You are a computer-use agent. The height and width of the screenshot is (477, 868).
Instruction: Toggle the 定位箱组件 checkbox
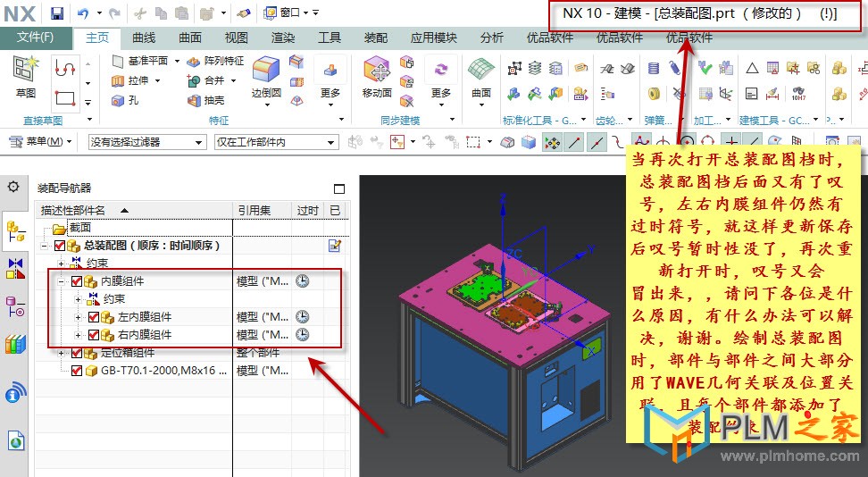[77, 353]
